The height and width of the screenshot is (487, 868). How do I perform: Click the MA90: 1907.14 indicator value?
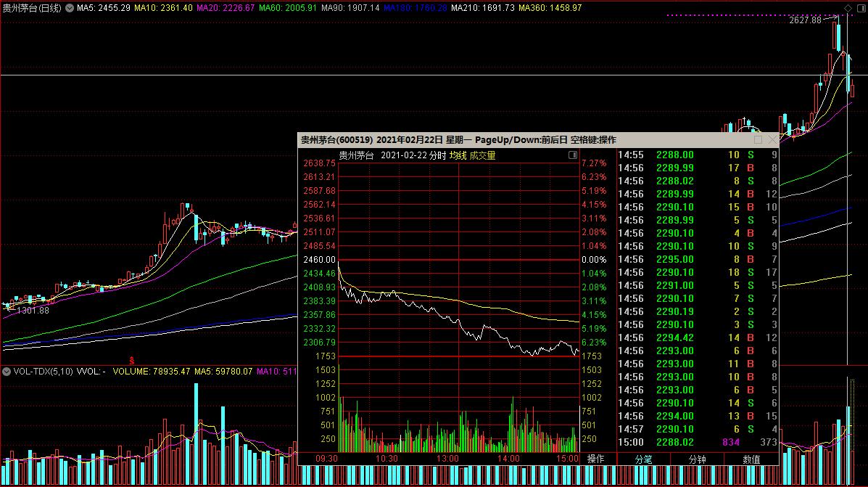350,8
